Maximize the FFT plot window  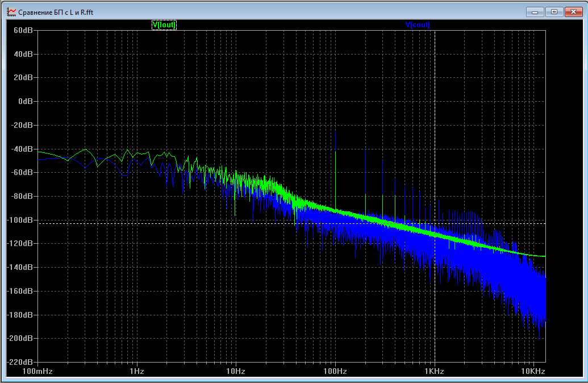click(x=554, y=11)
